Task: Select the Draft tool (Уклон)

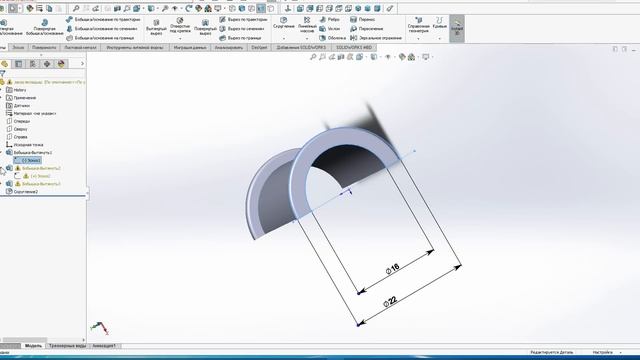Action: (x=329, y=29)
